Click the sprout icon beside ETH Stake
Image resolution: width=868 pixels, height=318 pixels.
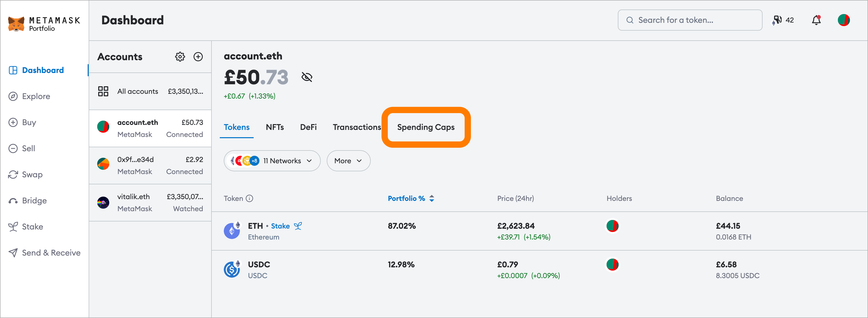click(298, 226)
